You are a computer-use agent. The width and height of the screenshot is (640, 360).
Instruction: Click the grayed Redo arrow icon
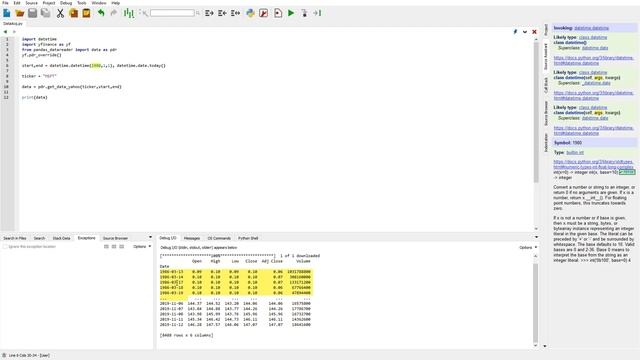click(114, 13)
